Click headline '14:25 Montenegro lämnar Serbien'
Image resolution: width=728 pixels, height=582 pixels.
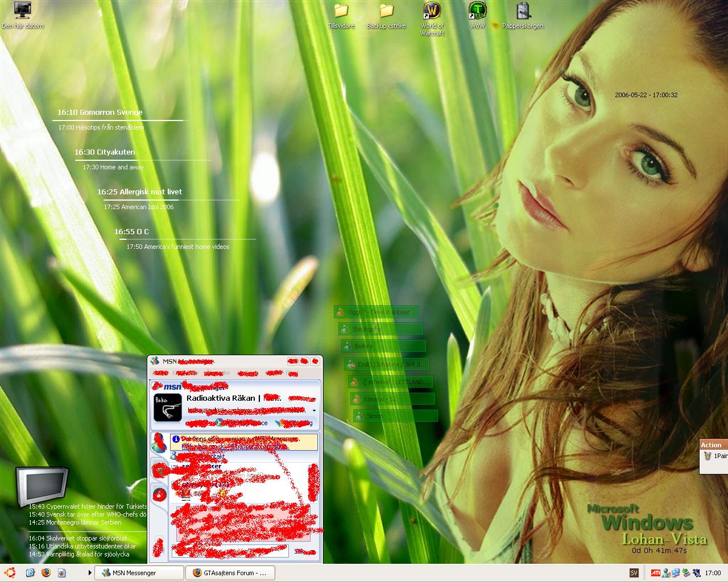[x=75, y=522]
